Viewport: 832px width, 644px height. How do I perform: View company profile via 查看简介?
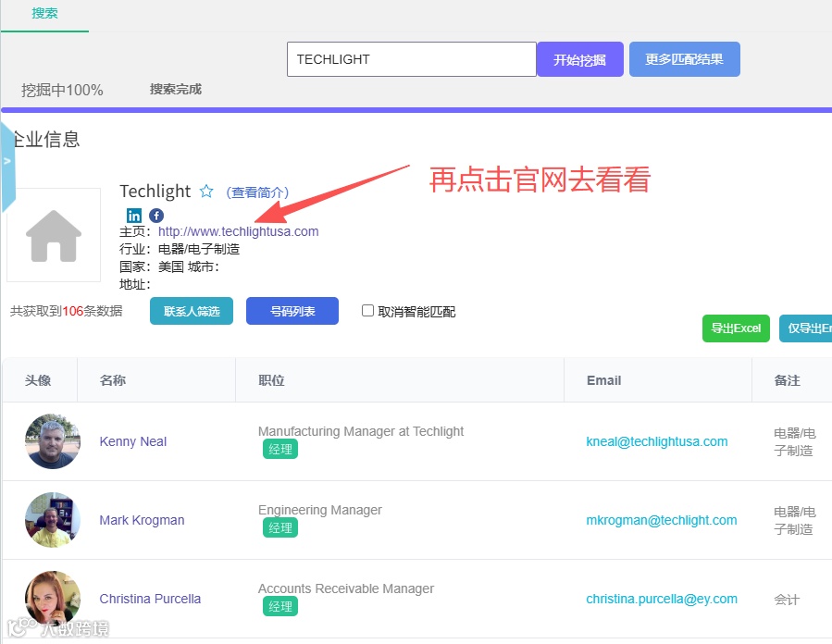[257, 192]
